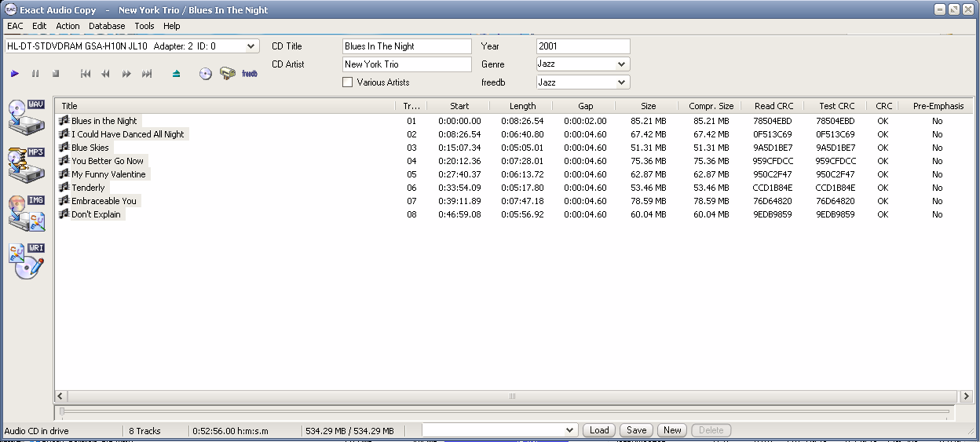Click the length value 0:06:13.72
Image resolution: width=980 pixels, height=442 pixels.
pos(522,174)
